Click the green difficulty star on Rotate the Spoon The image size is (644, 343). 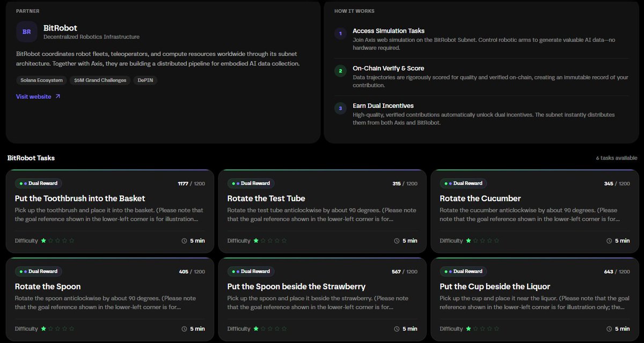coord(43,329)
